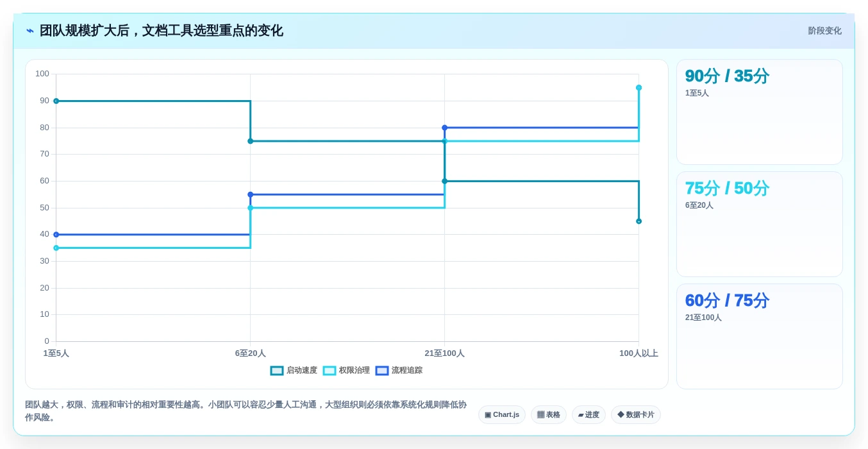Select the 表格 tag

549,415
